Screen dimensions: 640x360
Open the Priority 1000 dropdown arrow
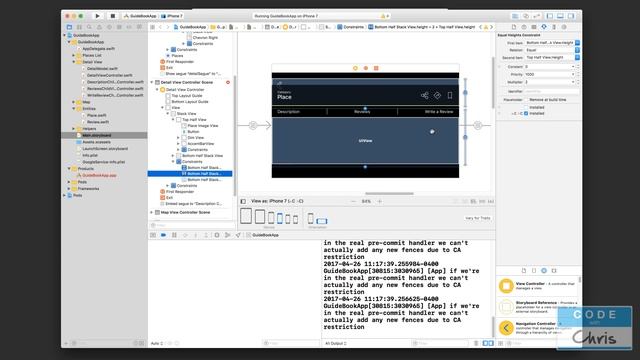573,74
